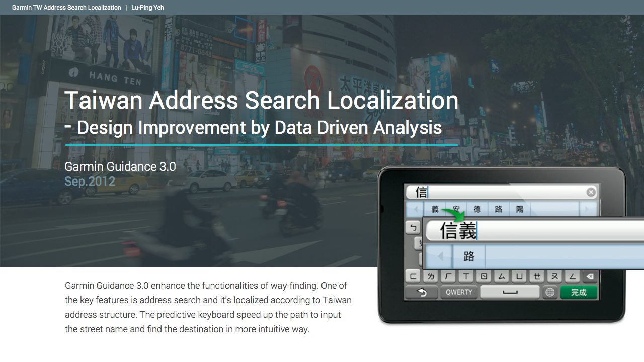Tap the ㄩ key on the keyboard
Viewport: 644px width, 362px height.
[519, 276]
